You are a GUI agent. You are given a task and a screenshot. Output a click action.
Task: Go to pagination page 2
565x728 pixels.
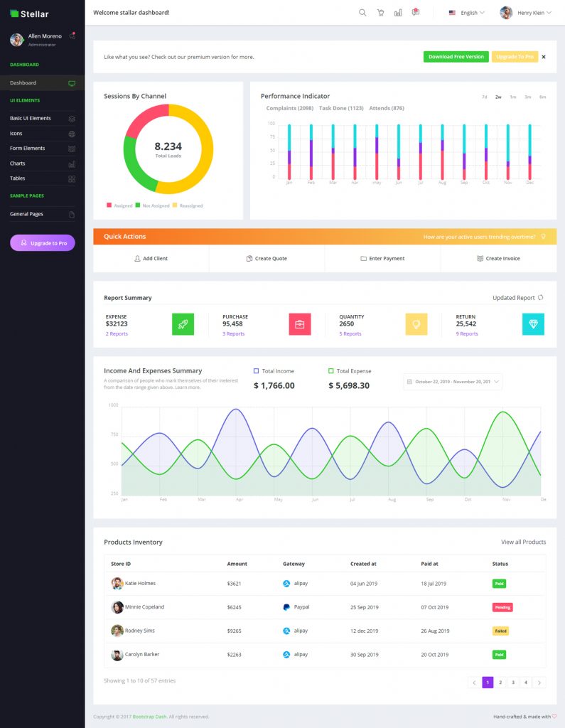(x=500, y=682)
